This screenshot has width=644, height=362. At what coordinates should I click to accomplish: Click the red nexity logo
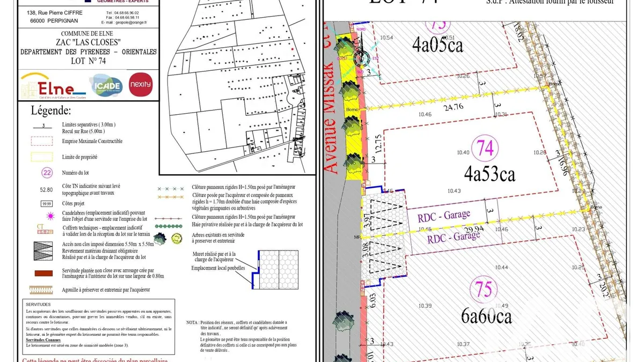[x=141, y=85]
